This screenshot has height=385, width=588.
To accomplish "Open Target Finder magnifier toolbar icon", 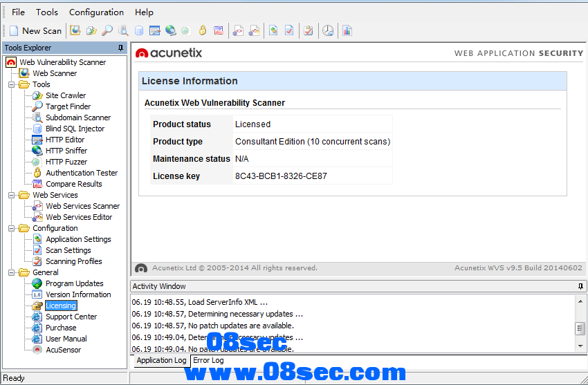I will pos(107,30).
